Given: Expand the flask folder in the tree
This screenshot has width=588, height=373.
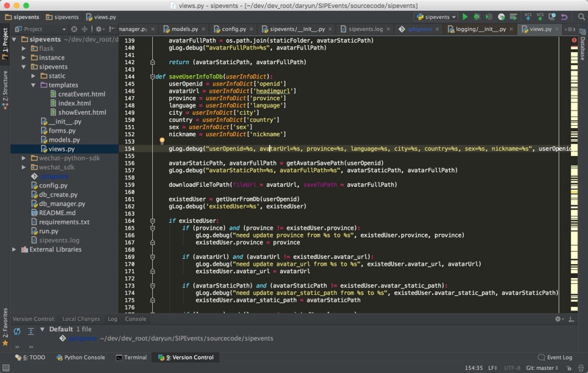Looking at the screenshot, I should pos(24,49).
